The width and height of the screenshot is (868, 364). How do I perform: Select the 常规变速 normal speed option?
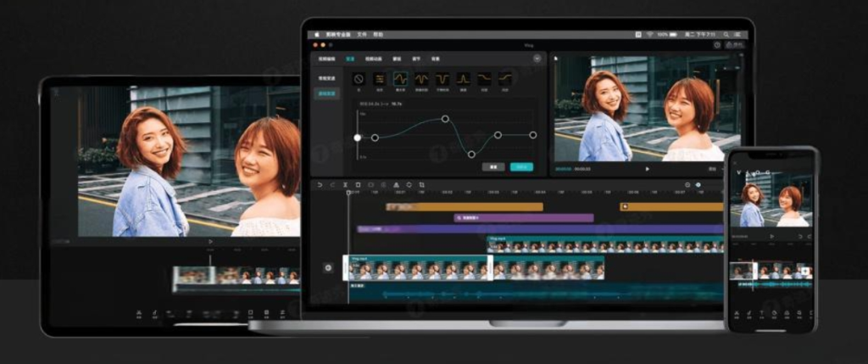[x=326, y=79]
